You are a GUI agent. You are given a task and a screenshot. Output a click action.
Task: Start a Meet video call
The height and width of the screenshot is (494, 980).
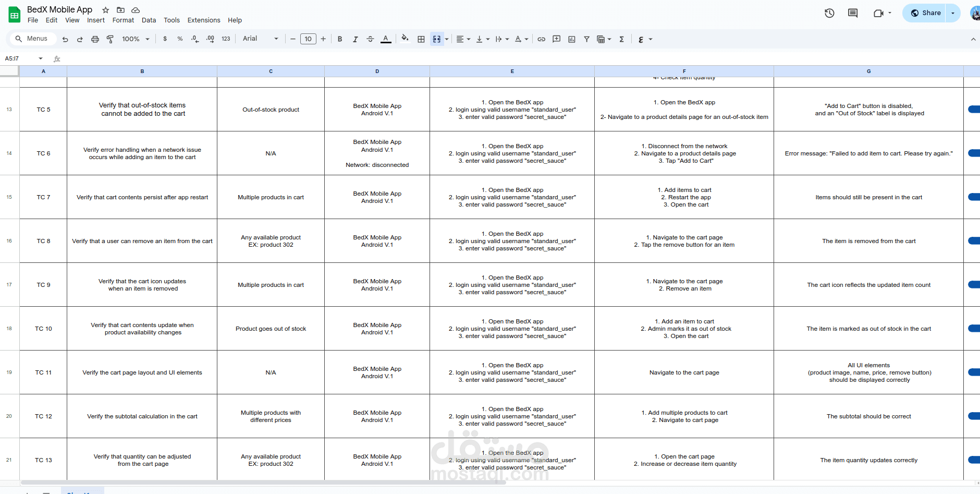click(x=878, y=13)
